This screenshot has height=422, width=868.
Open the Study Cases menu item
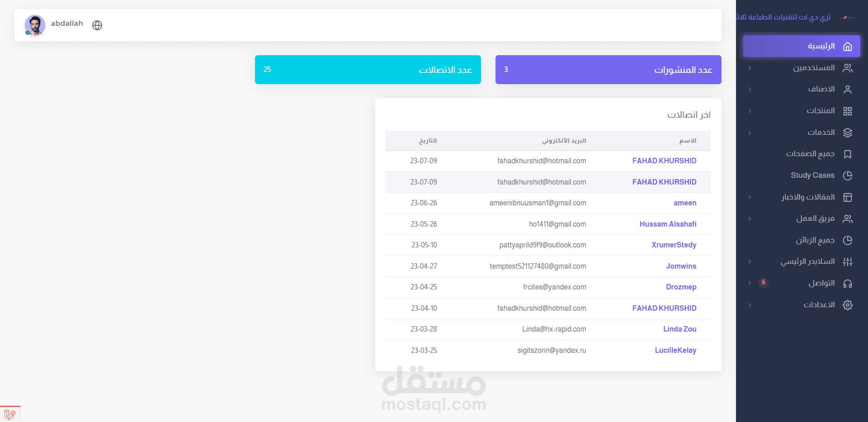click(802, 175)
